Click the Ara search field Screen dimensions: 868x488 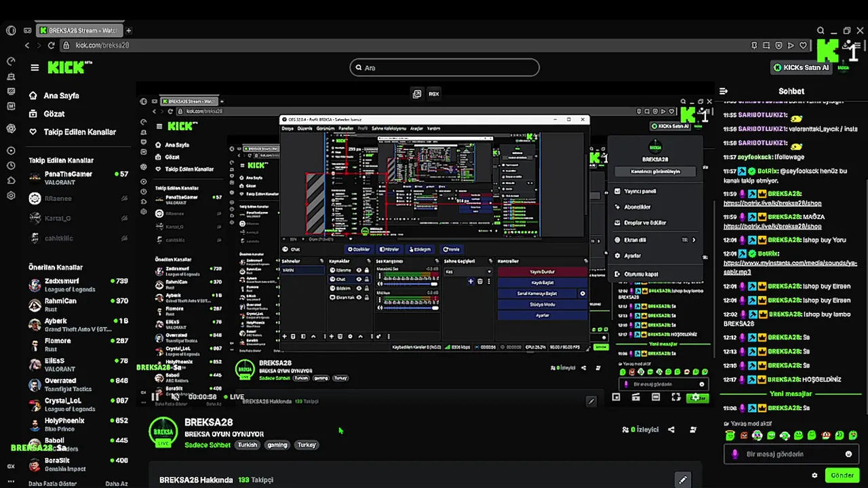(445, 67)
